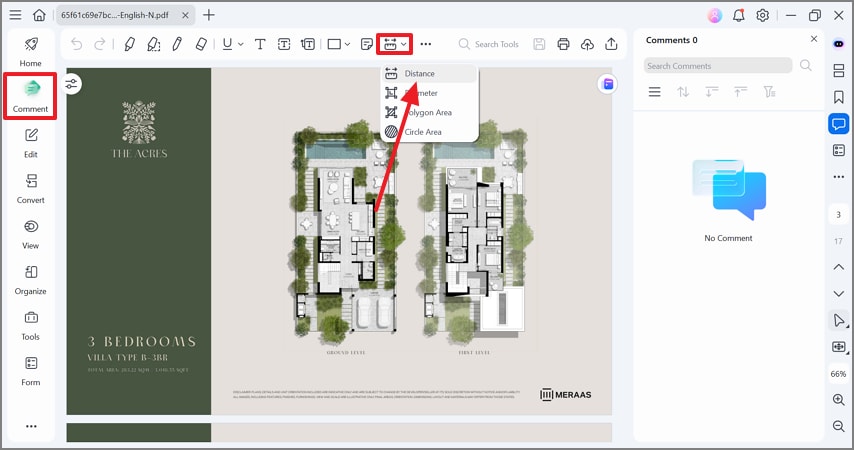Open thumbnails panel in right sidebar
The width and height of the screenshot is (854, 450).
[839, 71]
